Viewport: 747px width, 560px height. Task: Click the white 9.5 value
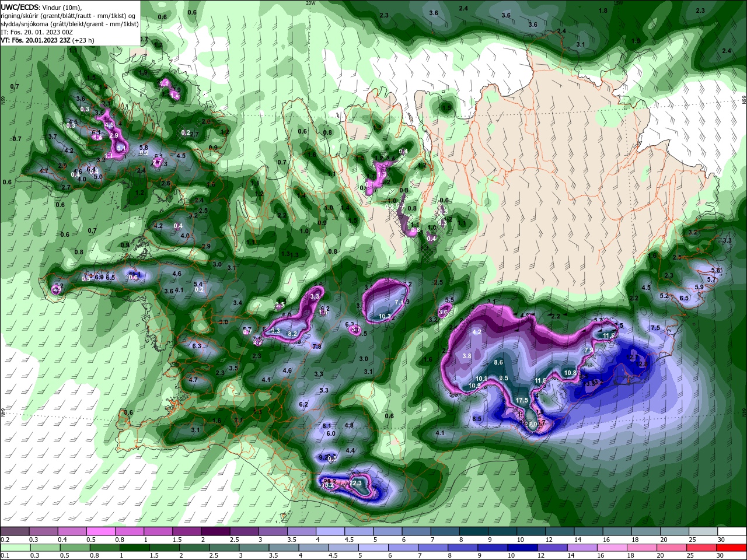click(x=504, y=378)
